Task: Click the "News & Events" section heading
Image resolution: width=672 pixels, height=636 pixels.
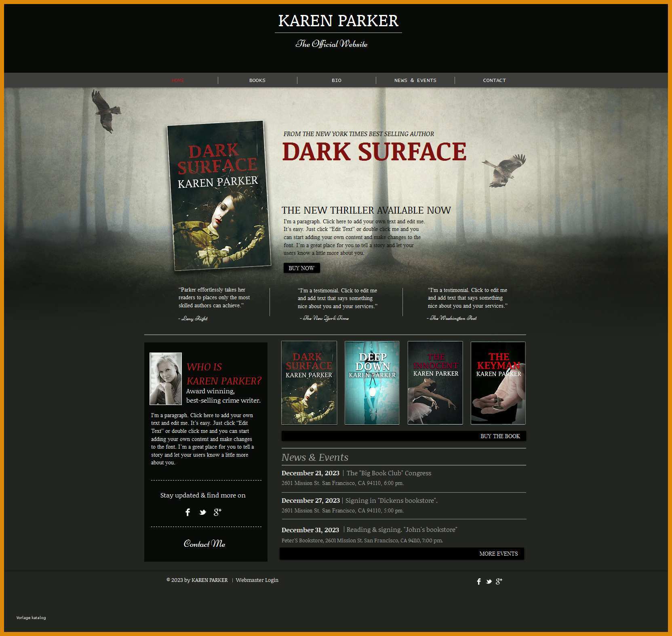Action: tap(315, 458)
